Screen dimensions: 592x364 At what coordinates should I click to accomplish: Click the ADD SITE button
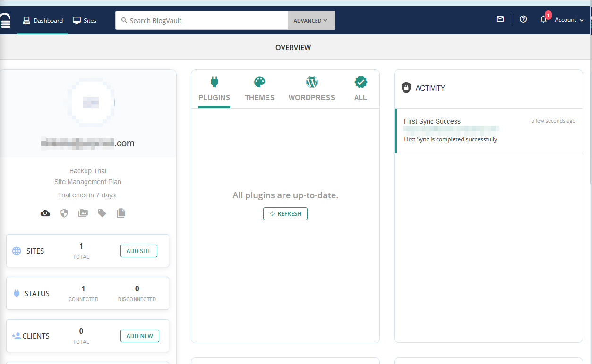click(x=139, y=251)
